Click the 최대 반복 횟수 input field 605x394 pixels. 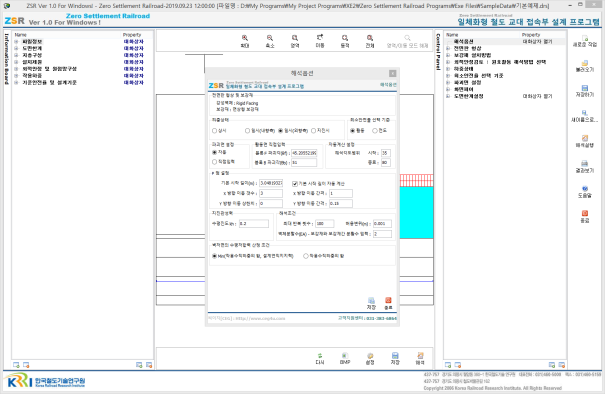(324, 224)
